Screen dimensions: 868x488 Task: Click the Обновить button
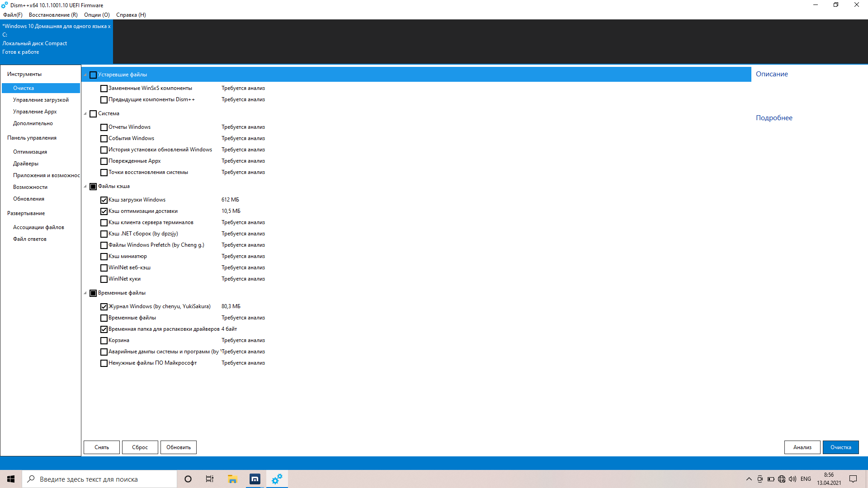(179, 447)
